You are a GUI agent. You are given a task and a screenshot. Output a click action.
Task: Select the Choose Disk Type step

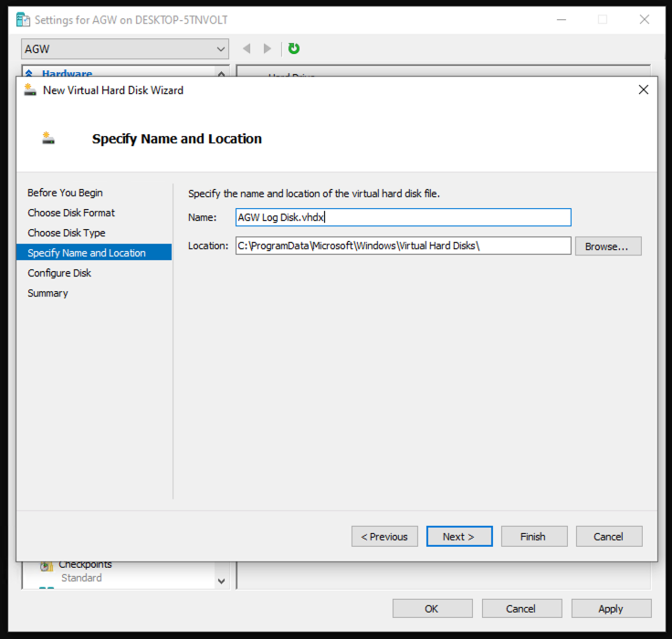tap(67, 233)
